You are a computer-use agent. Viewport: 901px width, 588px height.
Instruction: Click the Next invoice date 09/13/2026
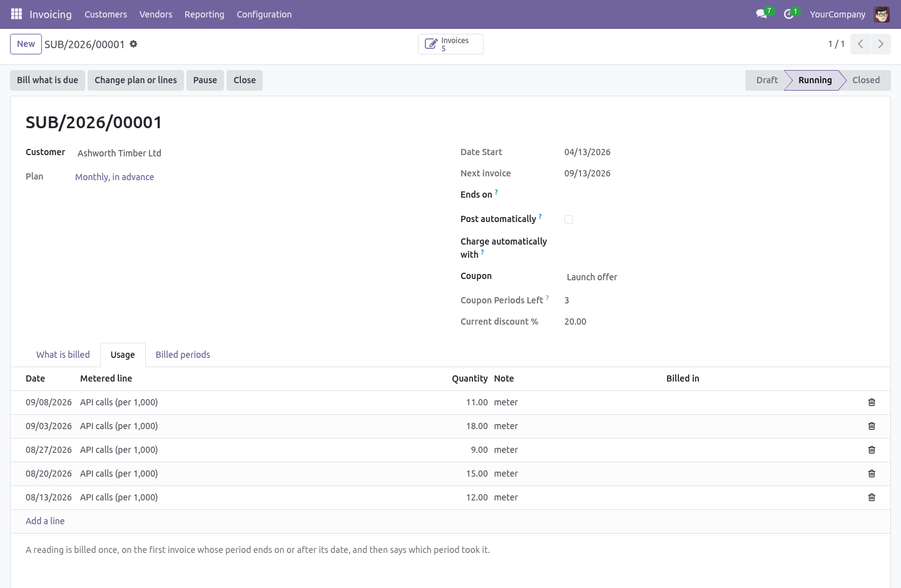tap(588, 173)
